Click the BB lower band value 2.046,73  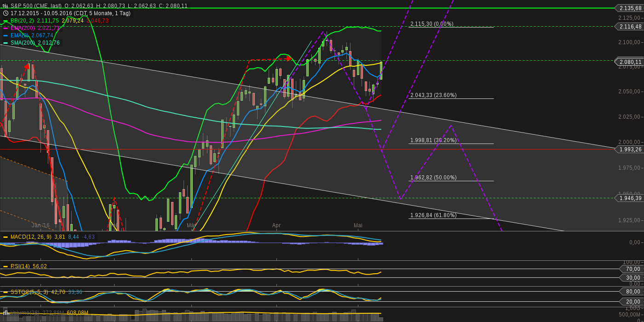[x=98, y=21]
